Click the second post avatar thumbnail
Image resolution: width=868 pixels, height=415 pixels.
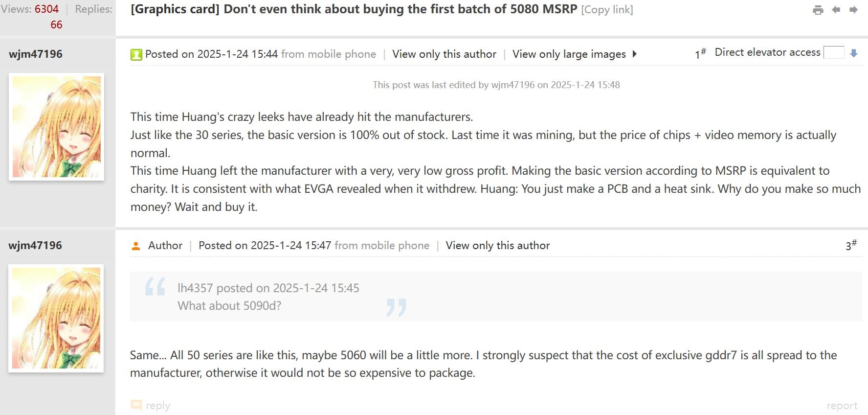click(56, 318)
